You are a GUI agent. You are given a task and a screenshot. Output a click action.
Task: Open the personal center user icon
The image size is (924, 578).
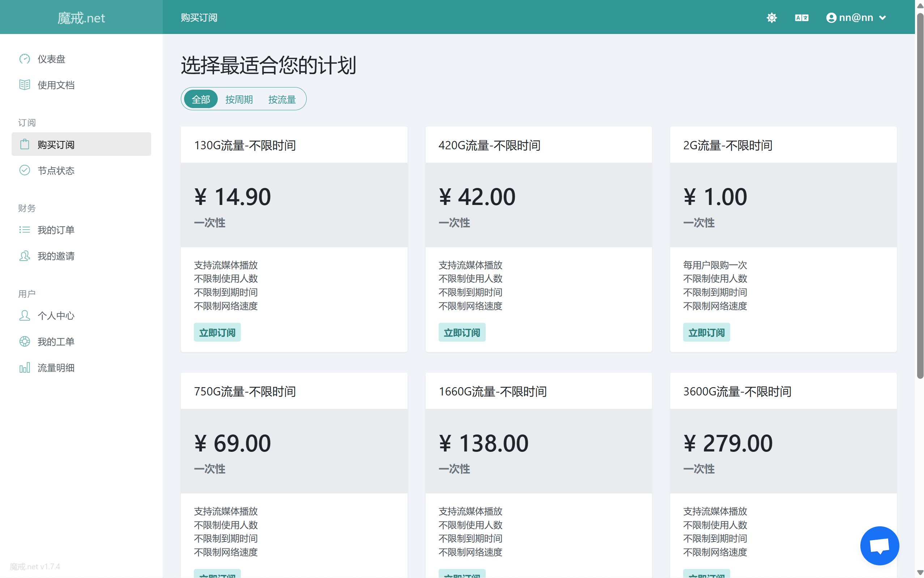(x=25, y=315)
